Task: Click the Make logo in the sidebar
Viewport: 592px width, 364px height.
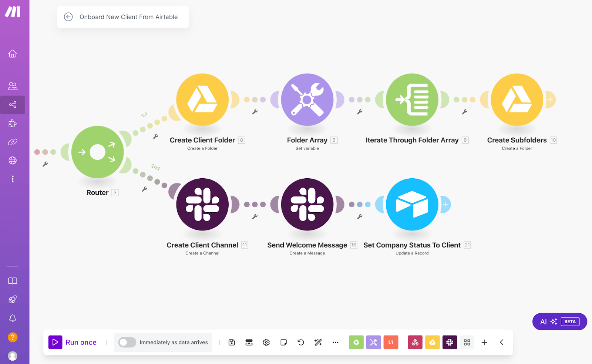Action: click(13, 12)
